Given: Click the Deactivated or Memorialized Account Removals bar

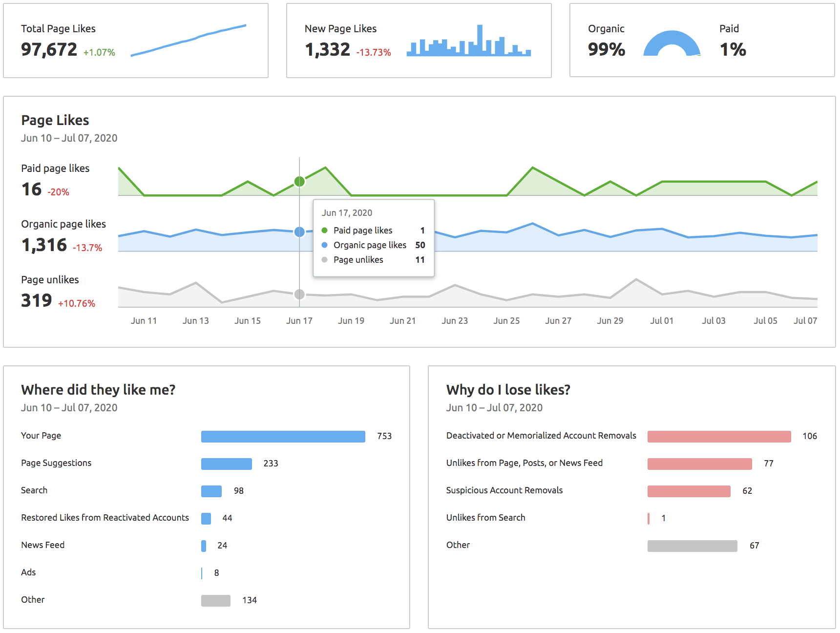Looking at the screenshot, I should tap(719, 437).
